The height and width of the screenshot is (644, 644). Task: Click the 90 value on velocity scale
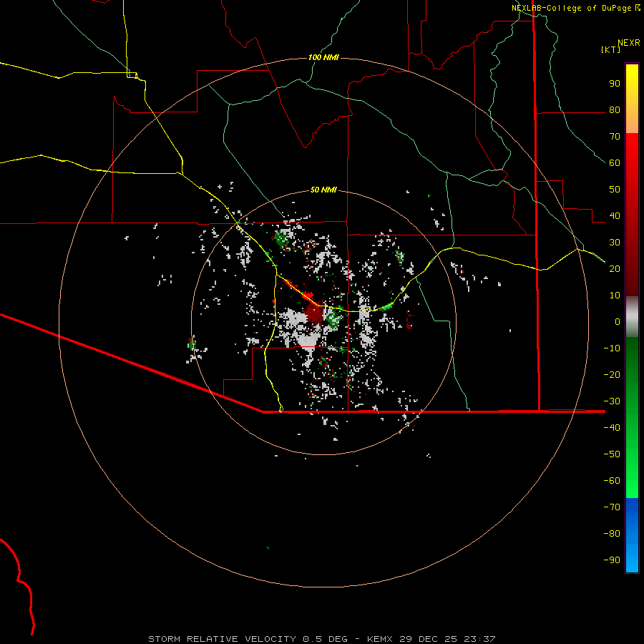click(615, 84)
